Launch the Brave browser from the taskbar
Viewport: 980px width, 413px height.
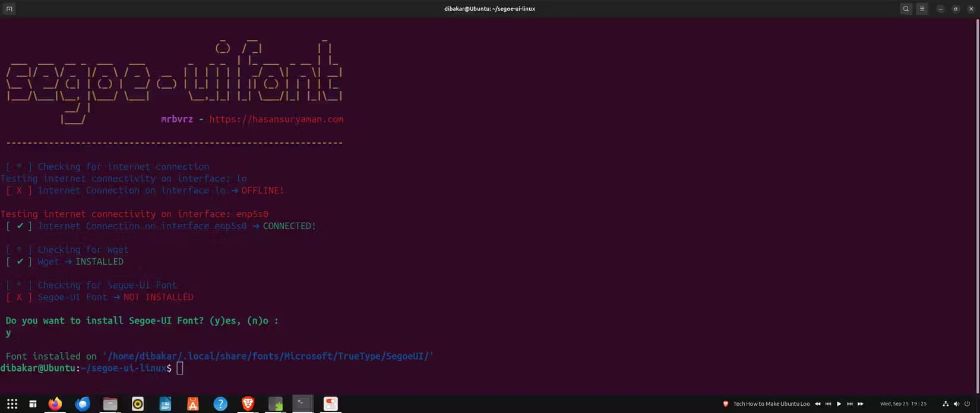(248, 404)
